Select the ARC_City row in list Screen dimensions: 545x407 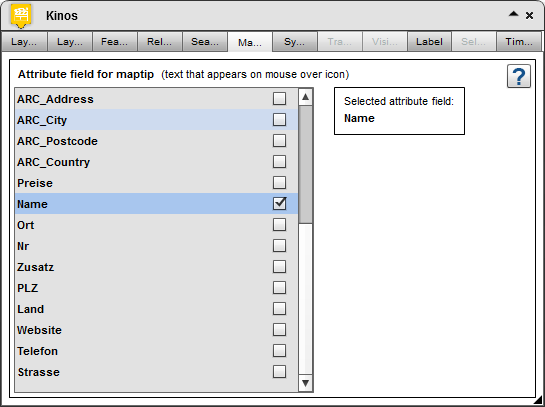pos(156,120)
